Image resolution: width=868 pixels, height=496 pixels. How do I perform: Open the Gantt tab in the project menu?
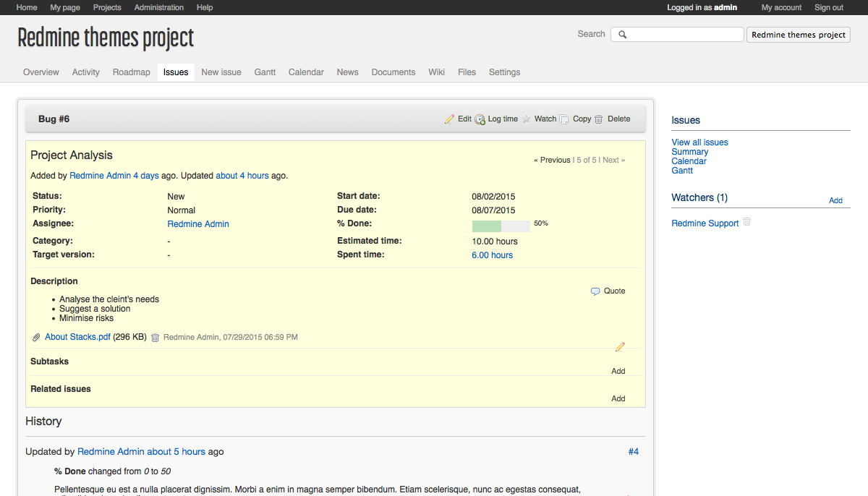265,72
